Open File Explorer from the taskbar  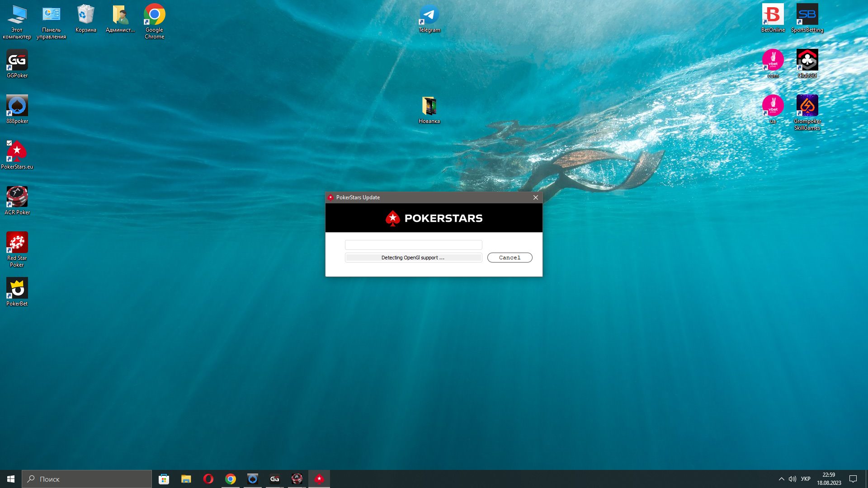[x=186, y=479]
